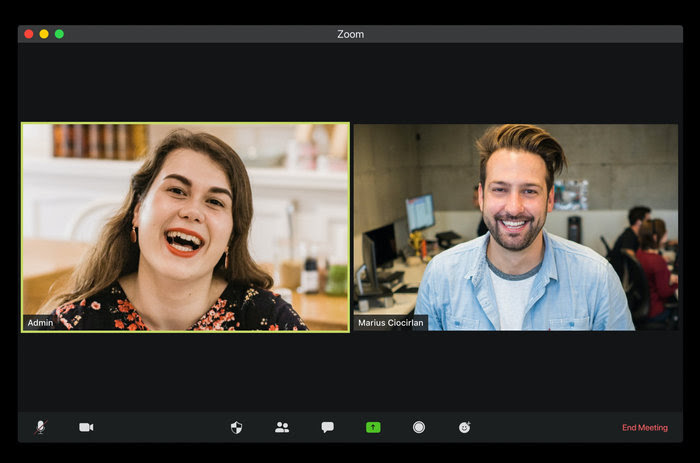The width and height of the screenshot is (700, 463).
Task: Click the red End Meeting button
Action: coord(644,428)
